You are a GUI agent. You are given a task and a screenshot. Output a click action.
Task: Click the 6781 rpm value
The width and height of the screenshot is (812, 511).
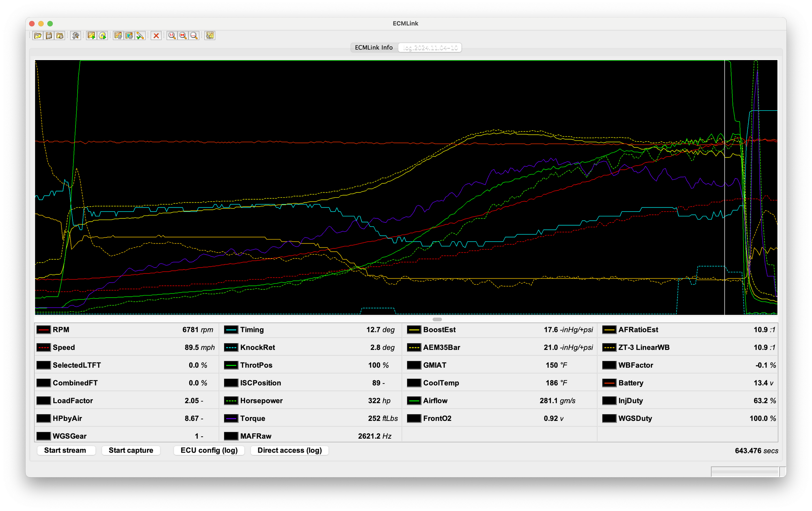(197, 330)
